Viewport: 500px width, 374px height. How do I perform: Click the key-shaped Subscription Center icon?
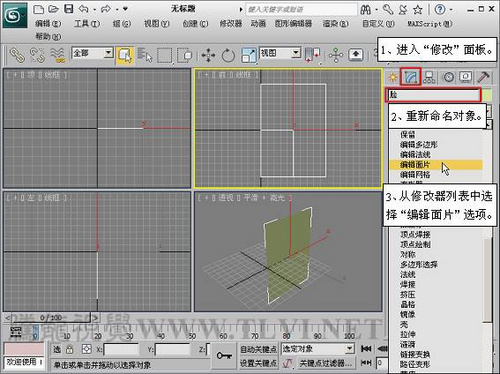(388, 9)
